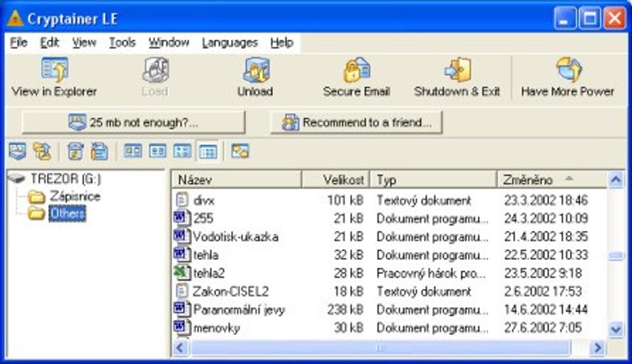Open the Help menu

[x=282, y=42]
